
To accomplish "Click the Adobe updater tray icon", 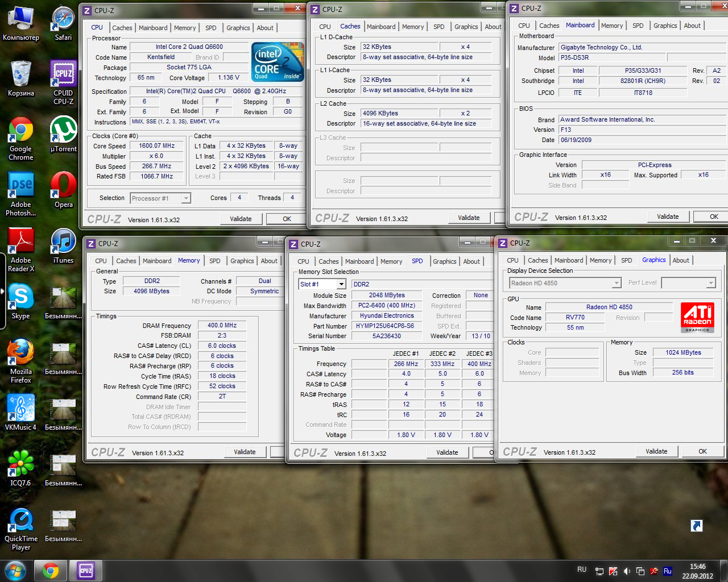I will (654, 571).
